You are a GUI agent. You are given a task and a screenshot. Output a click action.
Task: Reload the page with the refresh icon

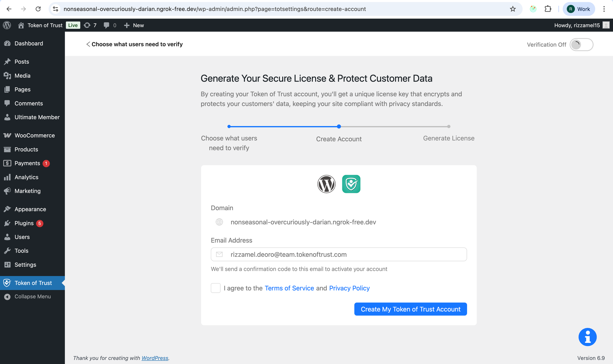pyautogui.click(x=38, y=9)
